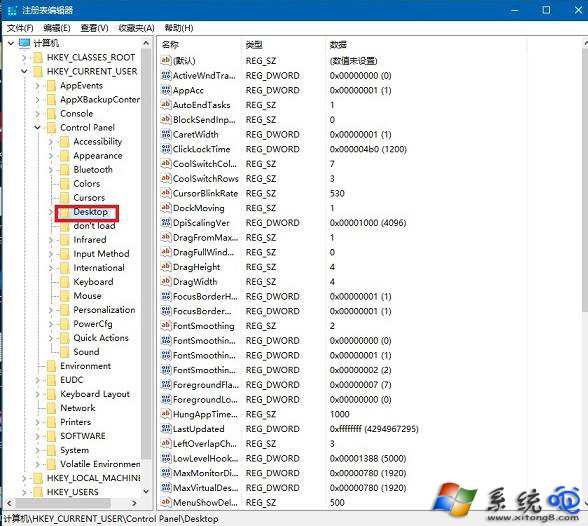Screen dimensions: 588x526
Task: Select the CoolSwitchRows value
Action: [206, 178]
